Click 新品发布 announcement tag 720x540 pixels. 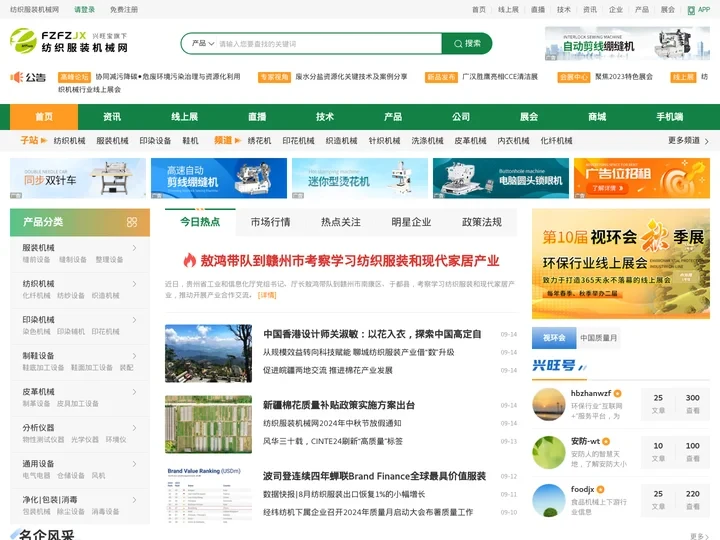[441, 77]
